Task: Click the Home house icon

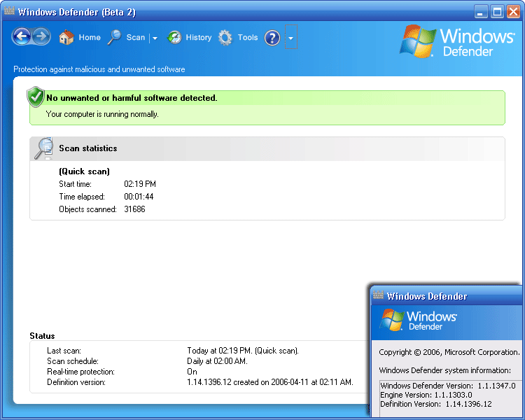Action: (x=66, y=38)
